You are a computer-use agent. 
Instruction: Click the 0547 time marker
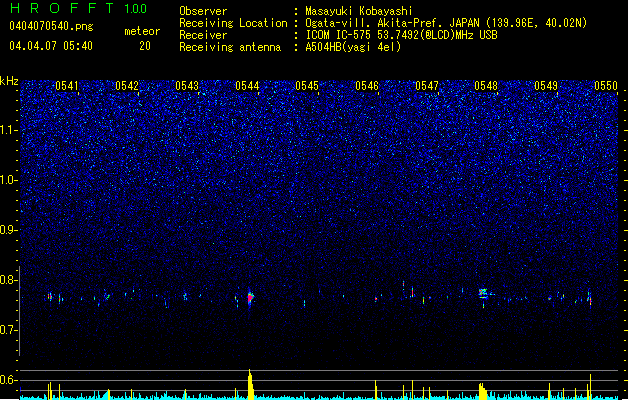pyautogui.click(x=427, y=86)
